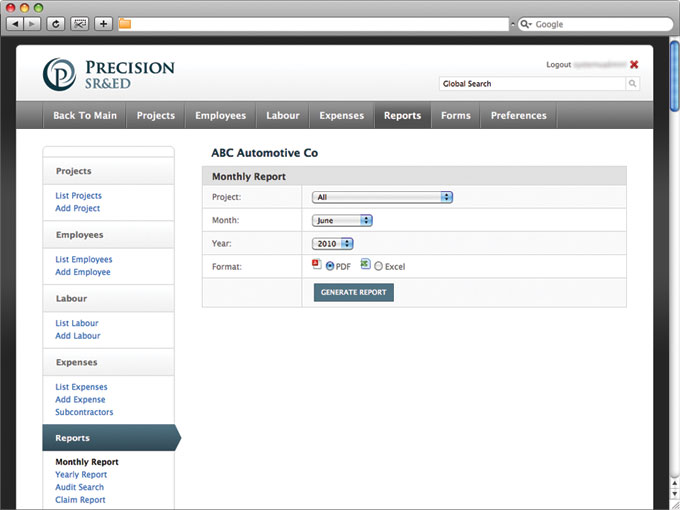
Task: Click the Reports sidebar section header
Action: [x=111, y=438]
